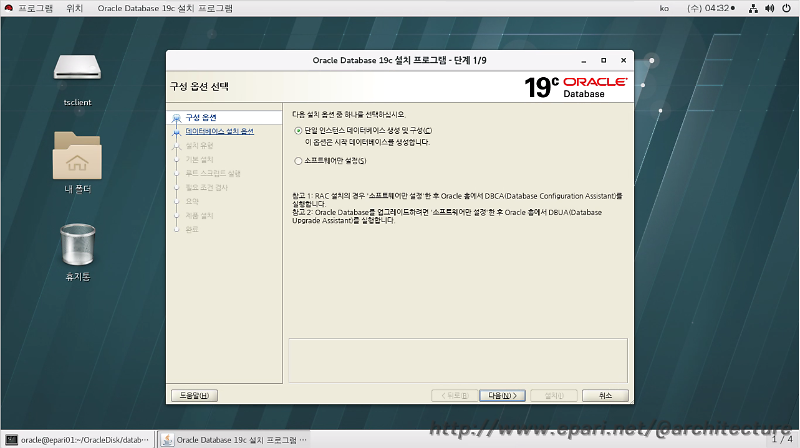Click the Red Hat logo in top panel
The width and height of the screenshot is (800, 448).
pos(8,8)
